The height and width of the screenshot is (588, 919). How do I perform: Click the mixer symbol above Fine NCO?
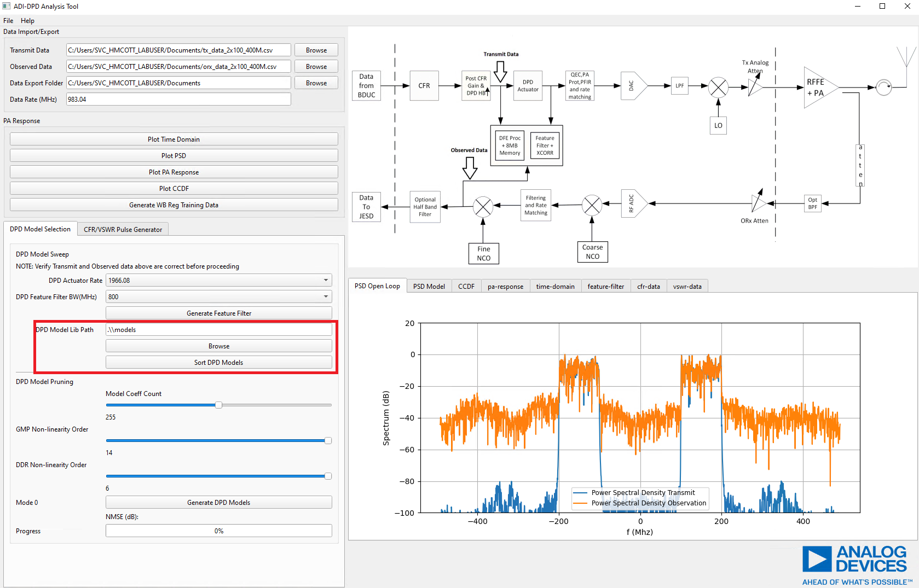click(483, 207)
